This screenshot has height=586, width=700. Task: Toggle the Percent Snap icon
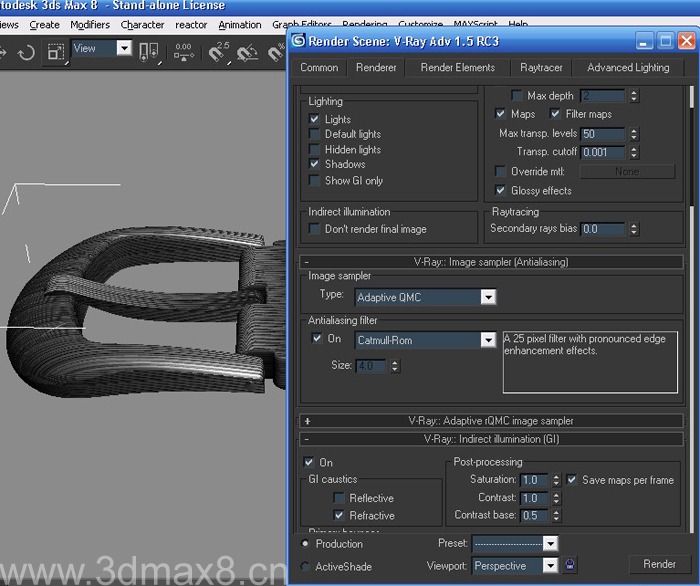click(x=276, y=53)
